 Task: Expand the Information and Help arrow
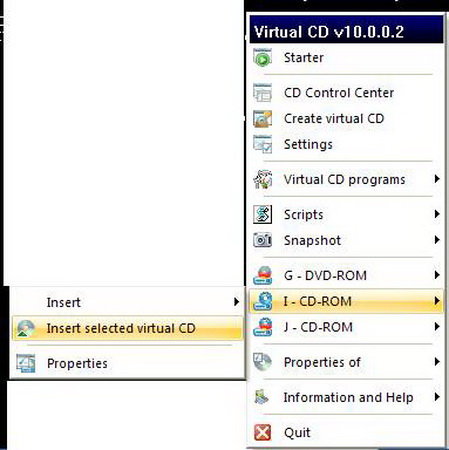point(437,397)
